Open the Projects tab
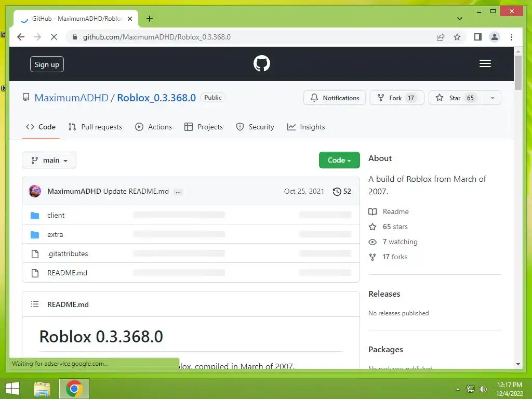The image size is (532, 399). 204,127
